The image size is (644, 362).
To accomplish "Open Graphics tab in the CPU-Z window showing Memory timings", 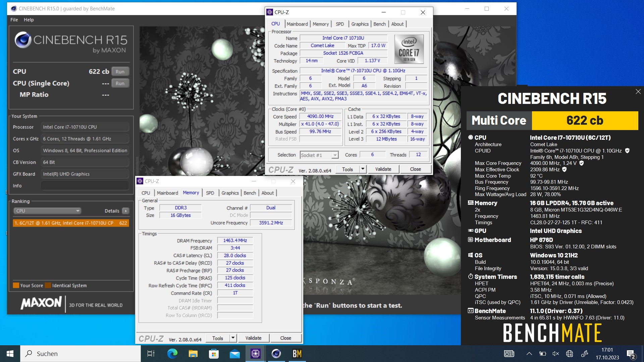I will (230, 193).
